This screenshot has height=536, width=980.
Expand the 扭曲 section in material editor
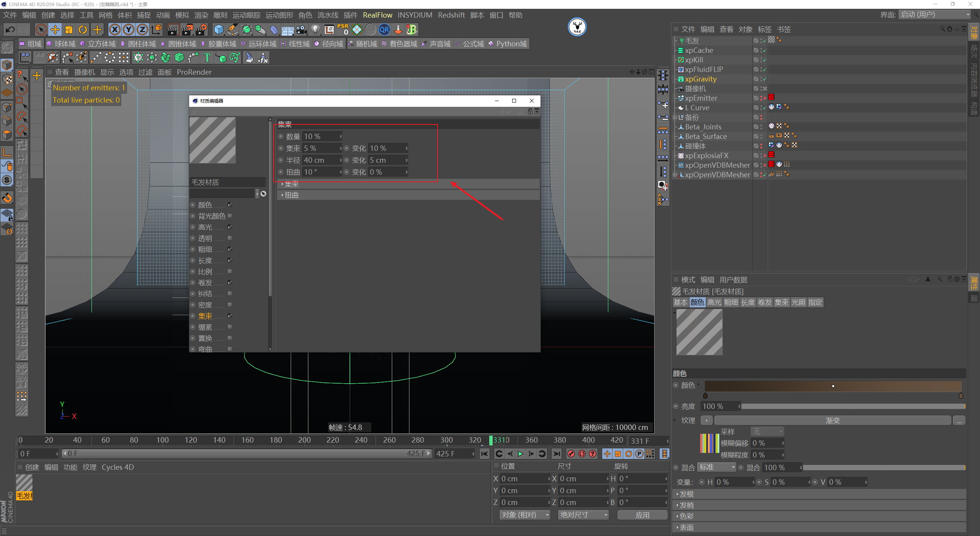point(291,195)
